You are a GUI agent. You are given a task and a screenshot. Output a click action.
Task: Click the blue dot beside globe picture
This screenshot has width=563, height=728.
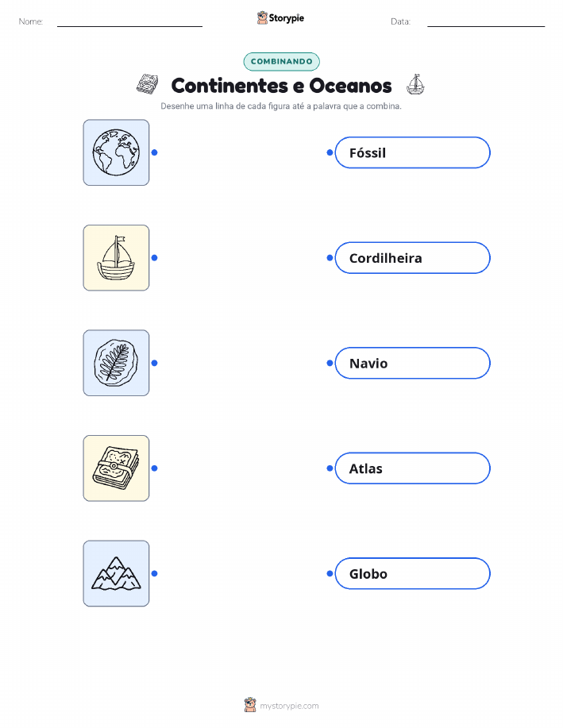click(155, 152)
